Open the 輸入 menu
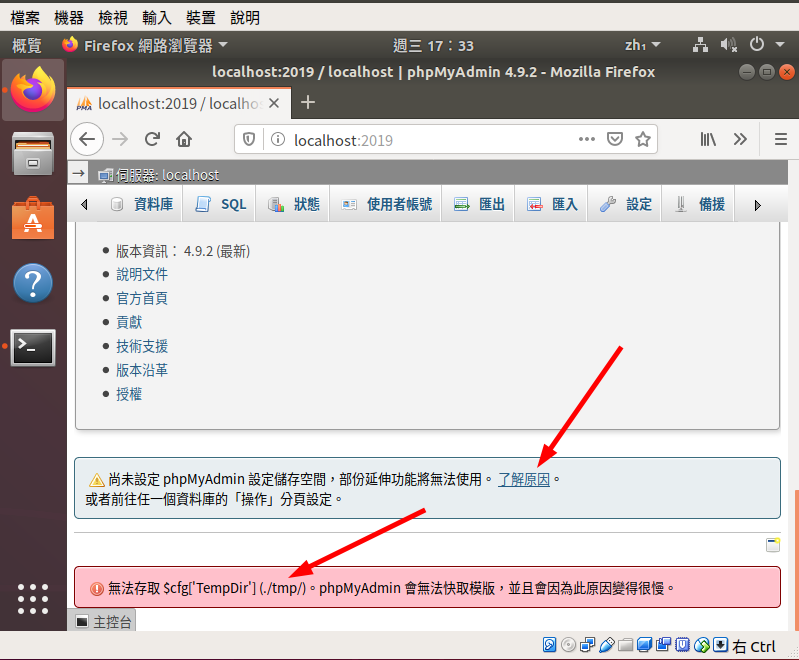The image size is (799, 660). click(x=157, y=18)
